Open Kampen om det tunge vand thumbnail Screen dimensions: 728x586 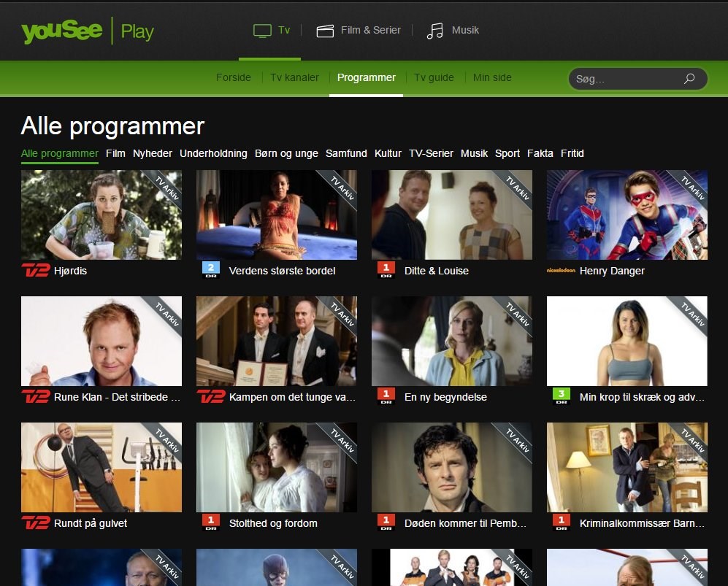[x=277, y=341]
